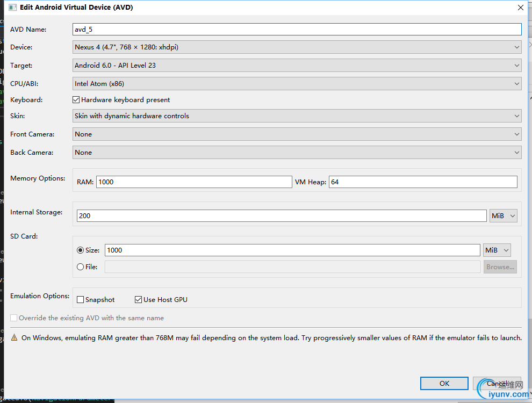Image resolution: width=532 pixels, height=403 pixels.
Task: Click the RAM warning triangle icon
Action: click(x=15, y=337)
